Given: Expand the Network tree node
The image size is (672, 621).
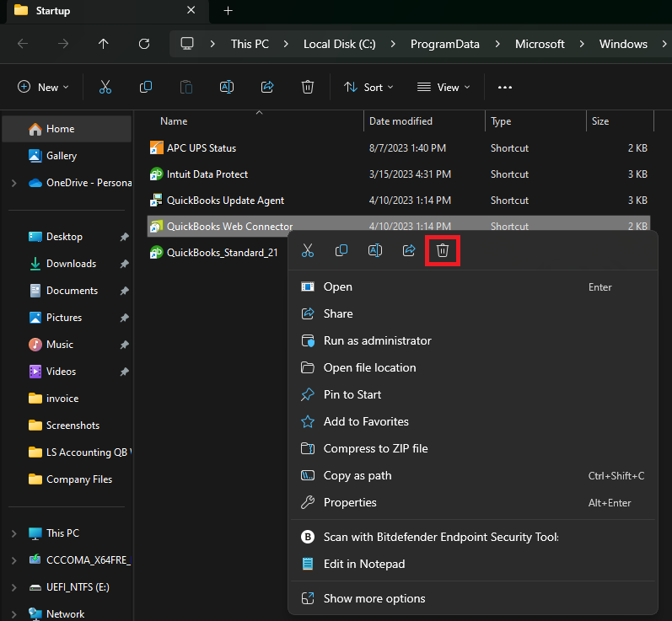Looking at the screenshot, I should pyautogui.click(x=14, y=614).
